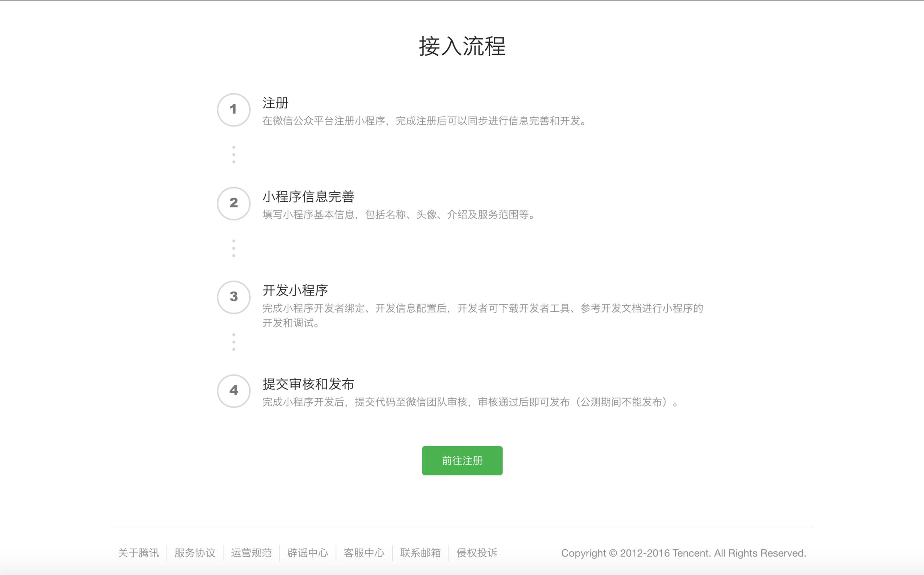The height and width of the screenshot is (575, 924).
Task: Open 侵权投诉 complaint link
Action: (x=477, y=553)
